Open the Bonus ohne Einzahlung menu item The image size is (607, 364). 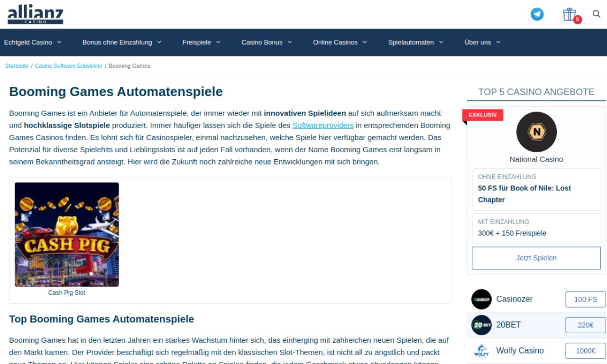click(117, 42)
